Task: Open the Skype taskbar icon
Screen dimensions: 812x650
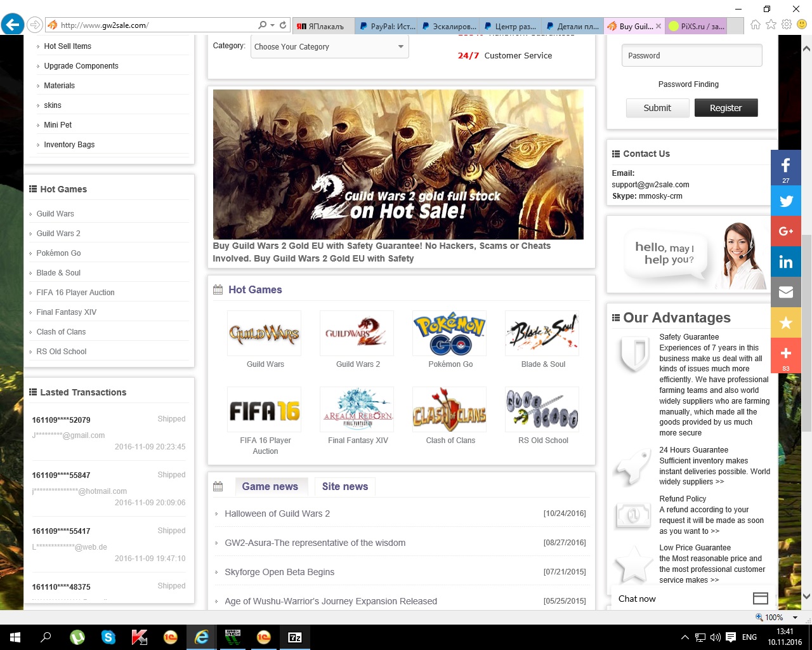Action: pyautogui.click(x=108, y=637)
